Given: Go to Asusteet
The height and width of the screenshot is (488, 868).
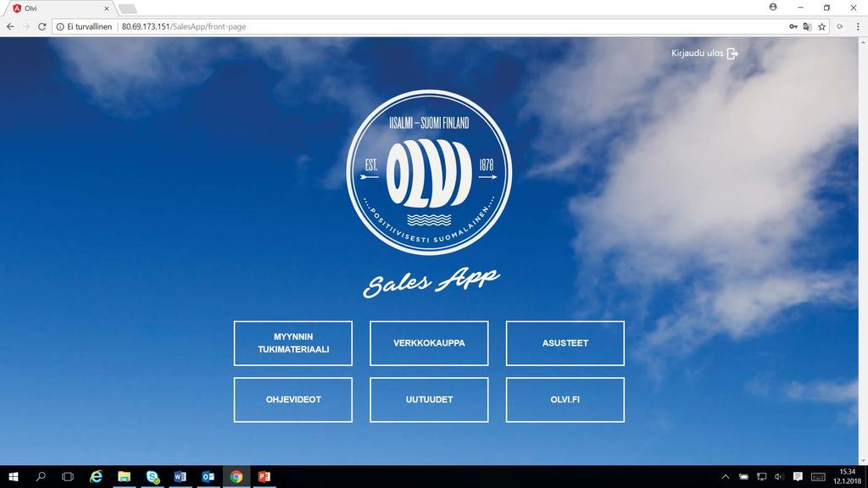Looking at the screenshot, I should [565, 343].
